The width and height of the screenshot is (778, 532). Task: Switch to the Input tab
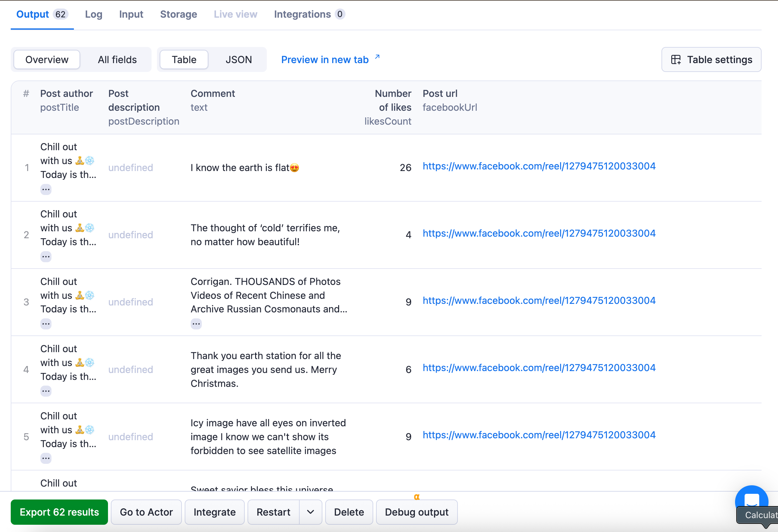tap(131, 14)
